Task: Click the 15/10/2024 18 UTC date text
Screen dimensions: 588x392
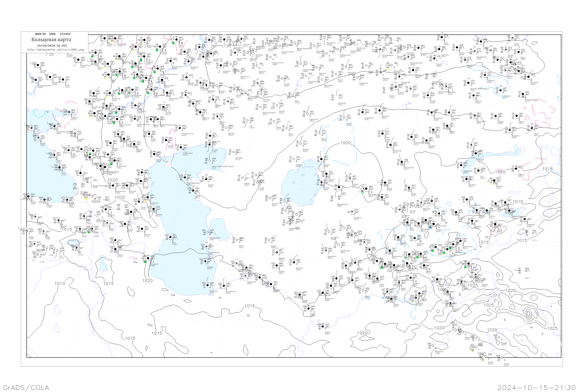Action: click(52, 46)
